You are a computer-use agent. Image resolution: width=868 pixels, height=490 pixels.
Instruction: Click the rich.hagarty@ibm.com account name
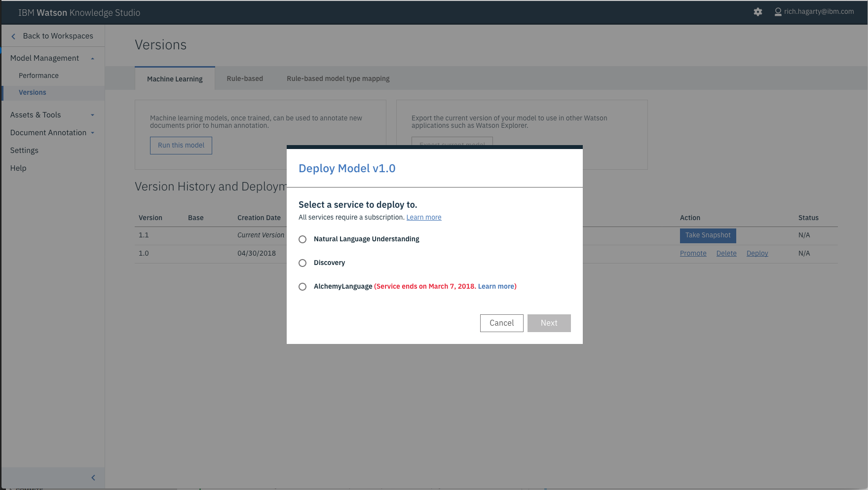tap(819, 11)
